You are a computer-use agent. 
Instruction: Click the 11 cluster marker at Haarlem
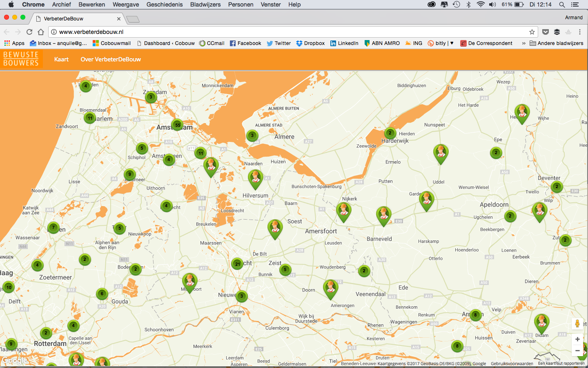click(90, 118)
